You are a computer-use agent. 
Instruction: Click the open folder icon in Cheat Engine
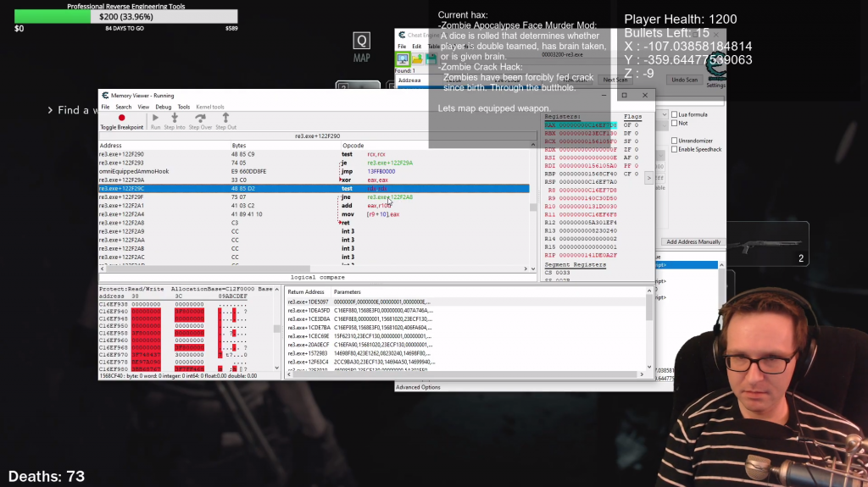[x=417, y=58]
